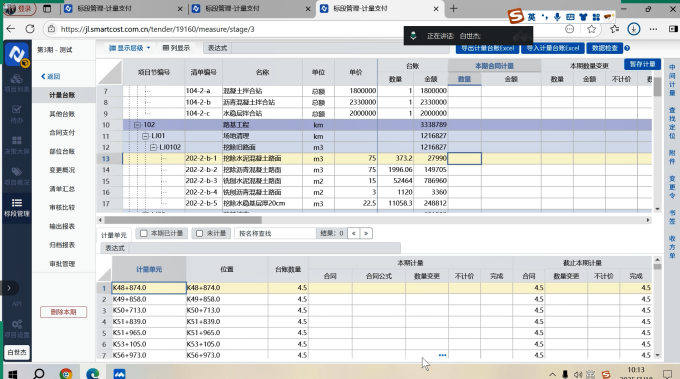Switch Sogou input language 英 indicator
The width and height of the screenshot is (680, 379).
532,17
